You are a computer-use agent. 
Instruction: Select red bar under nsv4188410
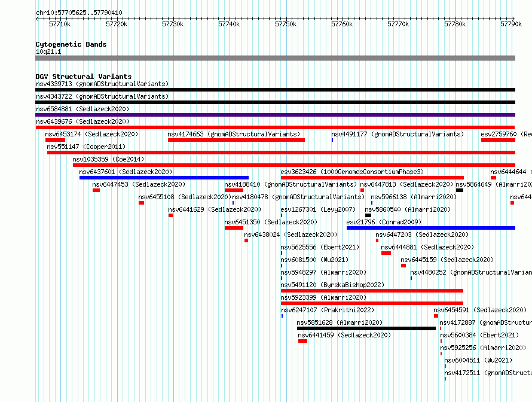tap(234, 190)
